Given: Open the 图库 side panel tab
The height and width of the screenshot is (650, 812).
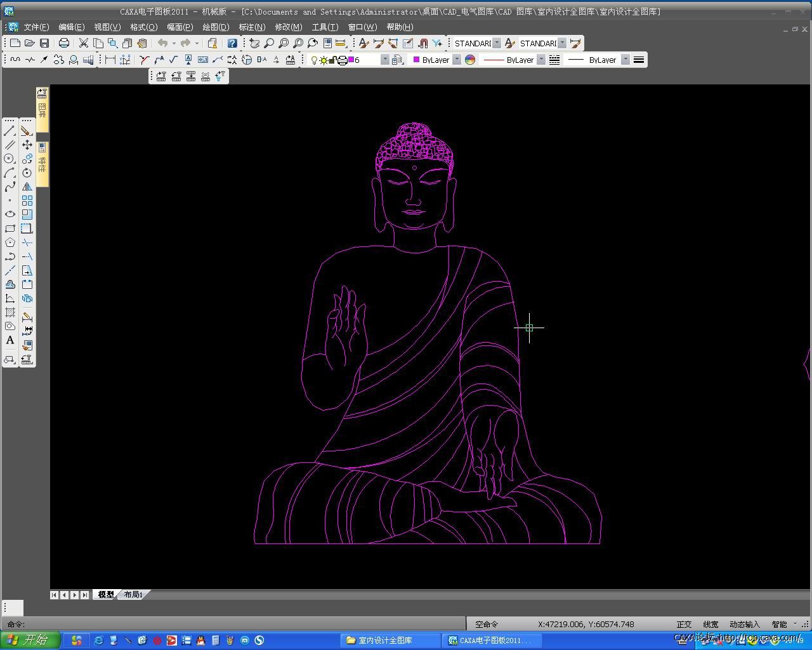Looking at the screenshot, I should [42, 109].
